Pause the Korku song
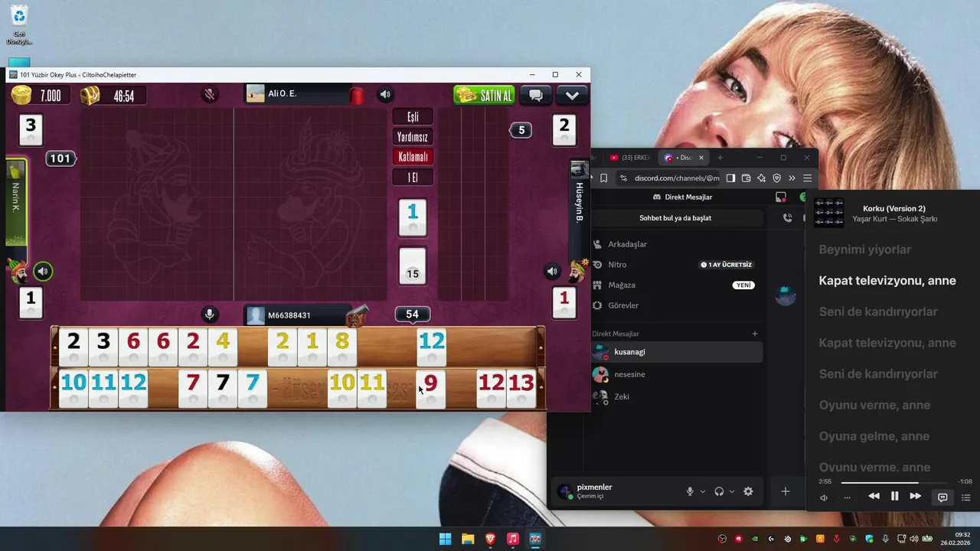980x551 pixels. tap(894, 497)
